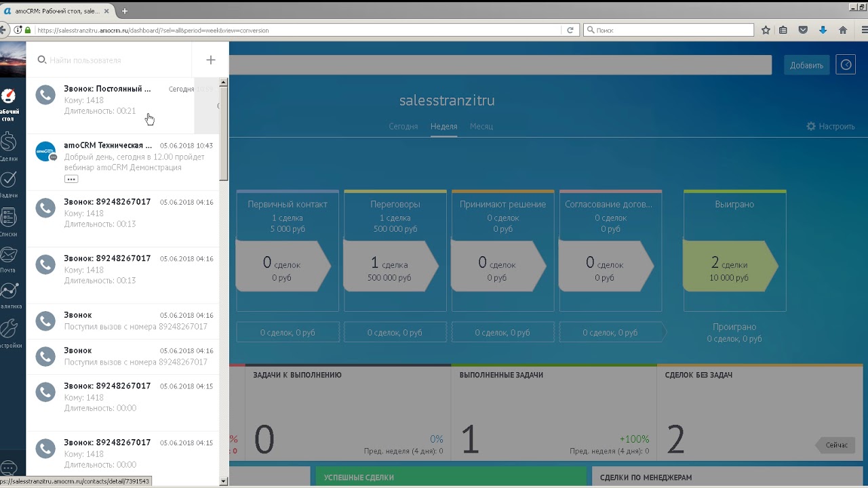Click the 1 сделка 500 000 руб arrow
This screenshot has width=868, height=488.
pyautogui.click(x=391, y=266)
